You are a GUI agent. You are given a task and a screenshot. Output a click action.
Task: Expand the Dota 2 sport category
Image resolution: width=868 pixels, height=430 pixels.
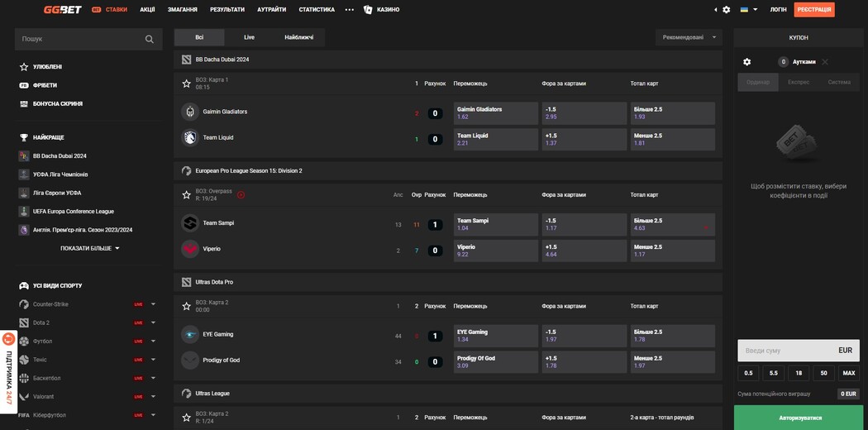coord(153,322)
